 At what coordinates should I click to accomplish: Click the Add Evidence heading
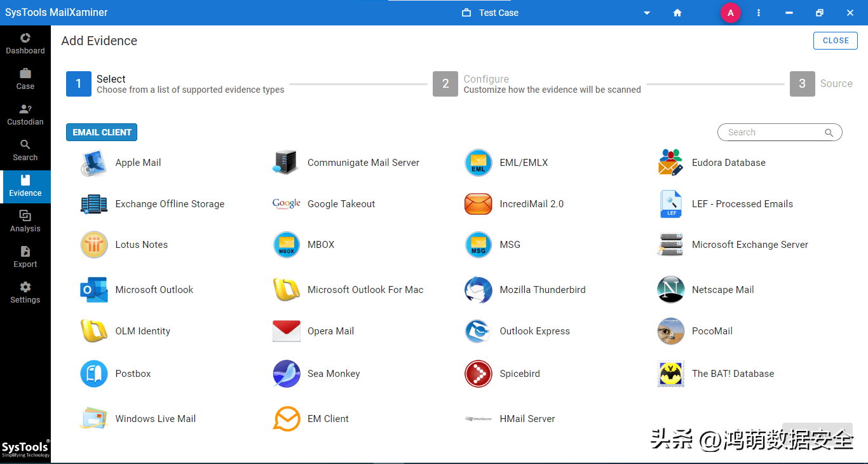[x=99, y=41]
